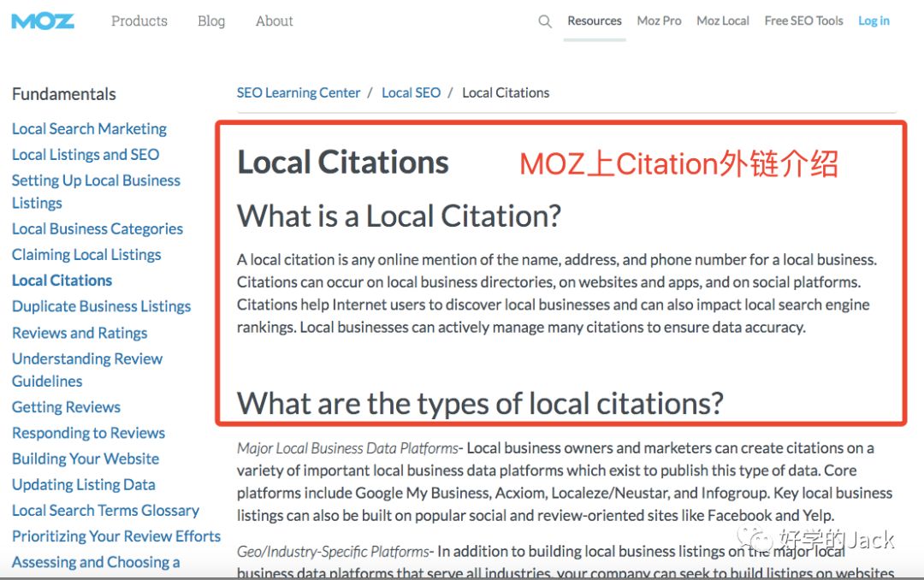Viewport: 924px width, 580px height.
Task: Go to the Blog page
Action: (211, 21)
